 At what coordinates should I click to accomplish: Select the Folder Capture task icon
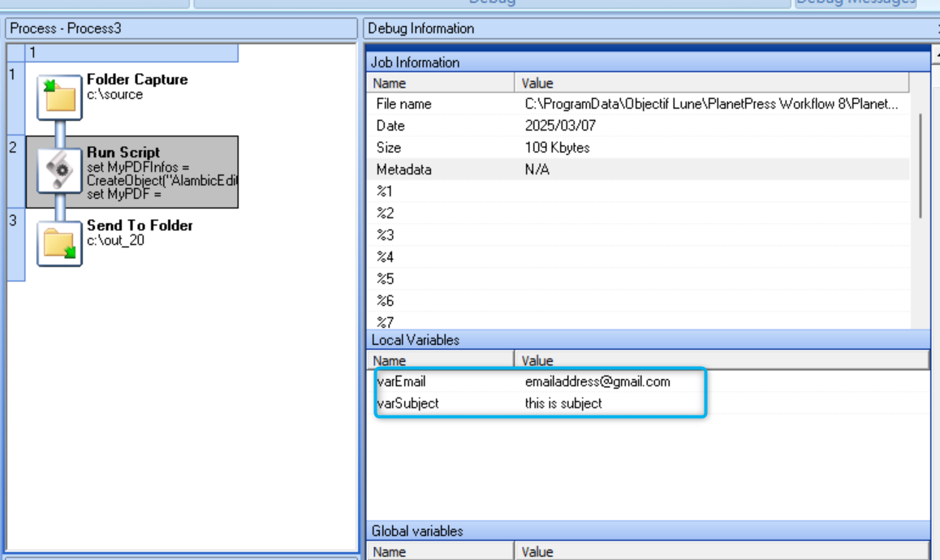tap(59, 97)
